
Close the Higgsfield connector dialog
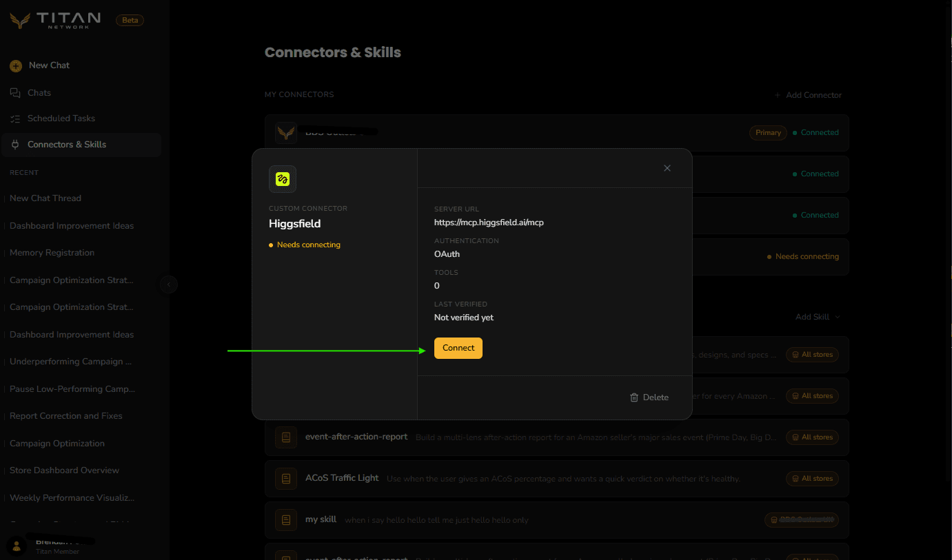click(x=667, y=168)
